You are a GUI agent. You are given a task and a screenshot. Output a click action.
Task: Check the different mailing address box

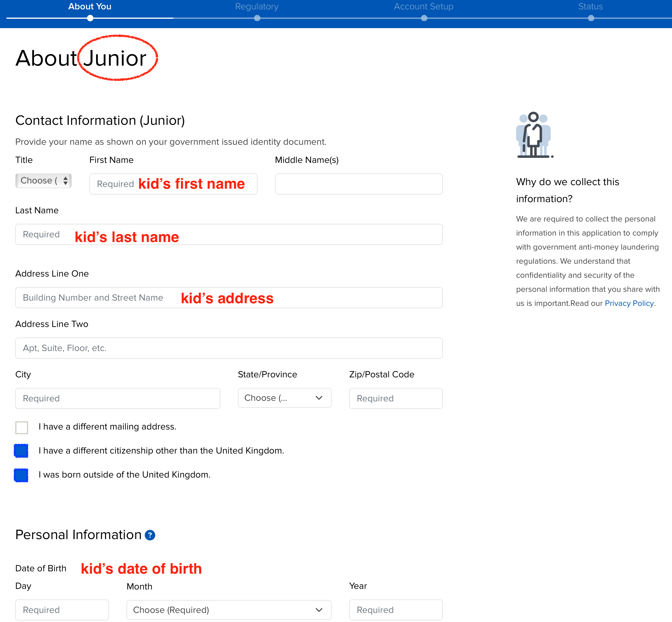pyautogui.click(x=22, y=427)
